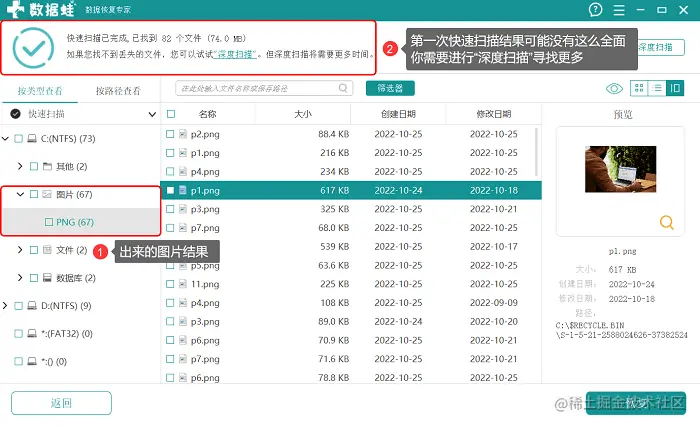Tick the select-all checkbox in the header
This screenshot has width=700, height=426.
171,114
